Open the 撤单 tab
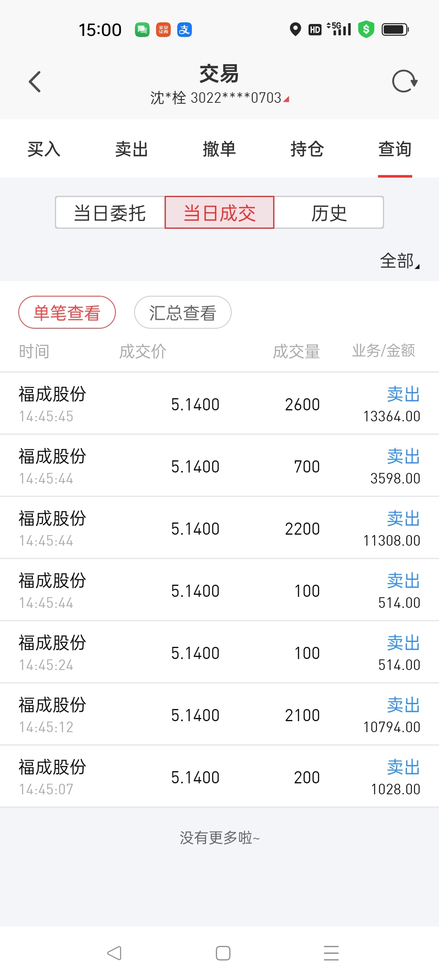Screen dimensions: 439x980 pos(219,149)
